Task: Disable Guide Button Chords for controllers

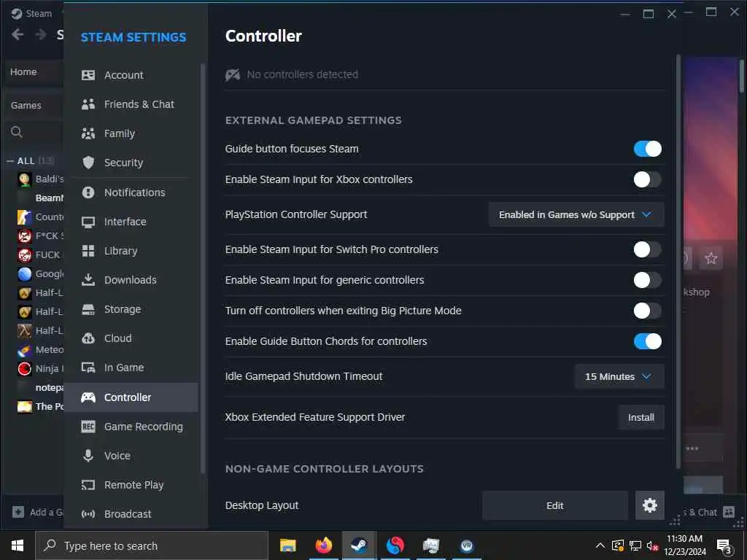Action: (x=648, y=341)
